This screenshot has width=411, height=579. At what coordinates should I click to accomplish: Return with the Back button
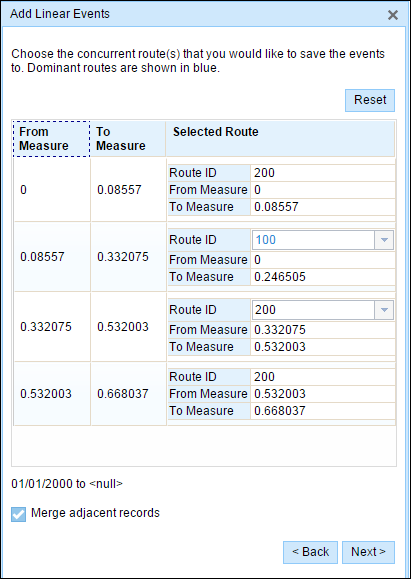[310, 552]
